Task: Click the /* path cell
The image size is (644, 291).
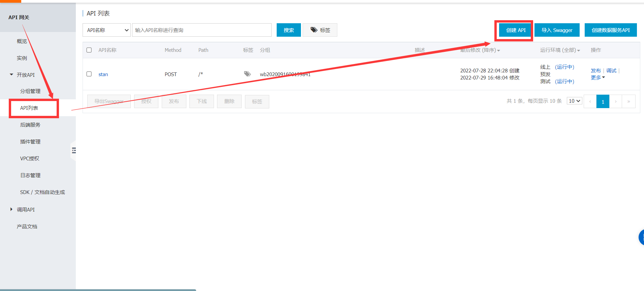Action: point(201,74)
